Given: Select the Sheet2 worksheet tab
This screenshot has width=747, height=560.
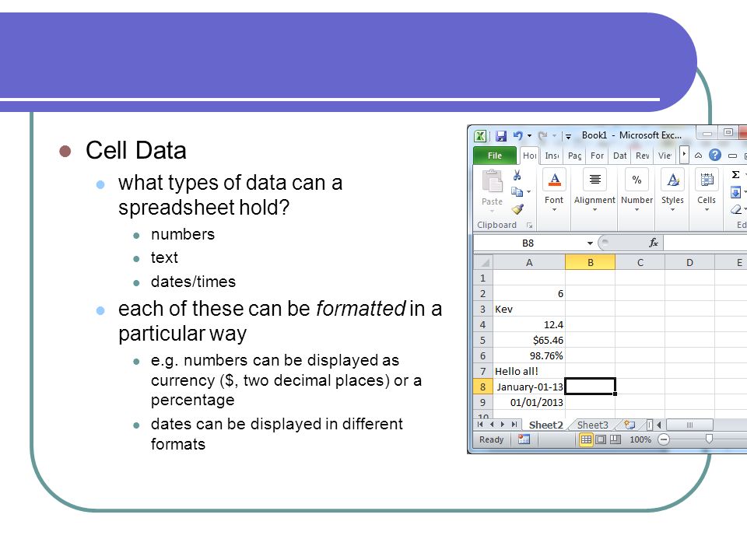Looking at the screenshot, I should 546,425.
